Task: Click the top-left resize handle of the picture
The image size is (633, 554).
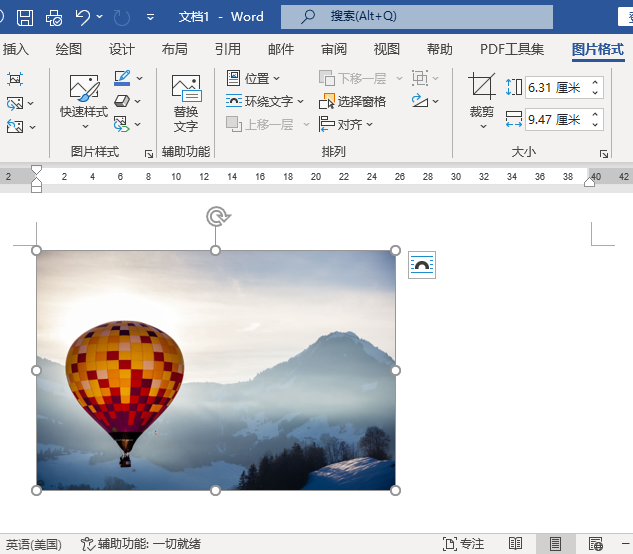Action: coord(36,250)
